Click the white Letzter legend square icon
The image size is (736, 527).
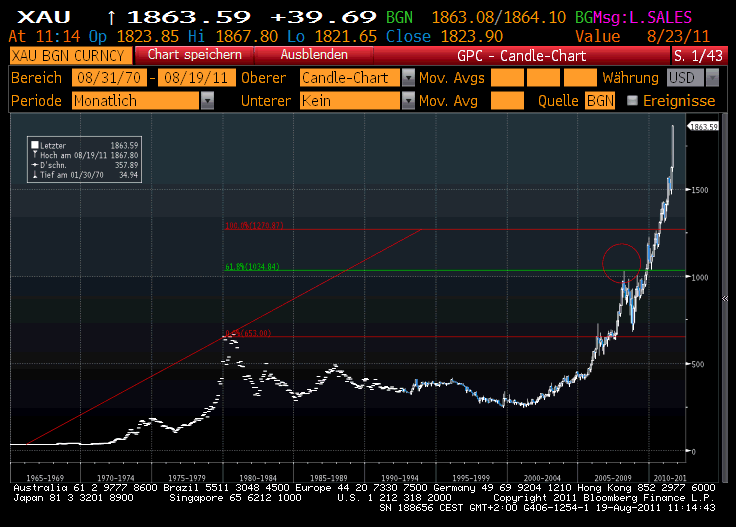(x=34, y=145)
